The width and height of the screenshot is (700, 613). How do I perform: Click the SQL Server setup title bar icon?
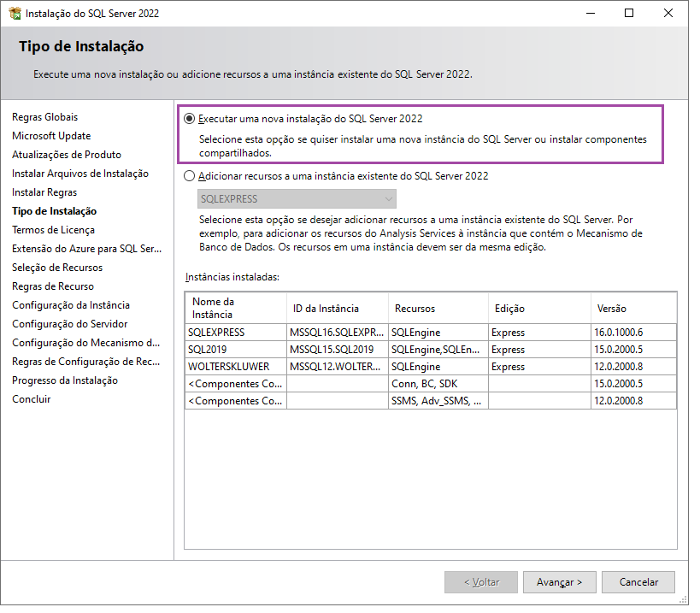(x=15, y=14)
